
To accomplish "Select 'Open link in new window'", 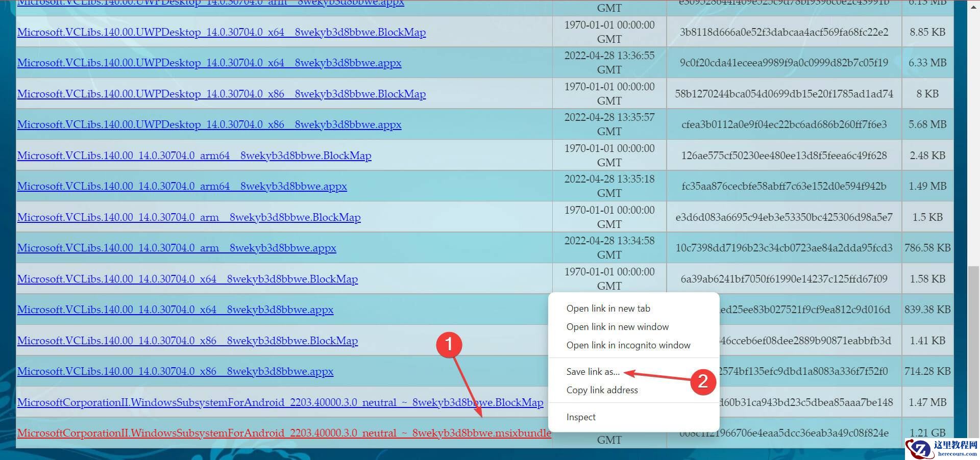I will click(x=617, y=327).
